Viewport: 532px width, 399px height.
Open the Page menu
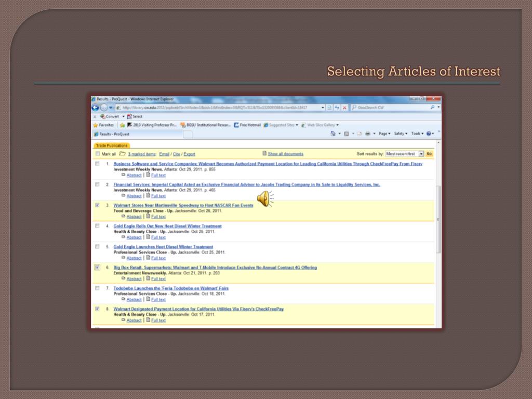384,134
